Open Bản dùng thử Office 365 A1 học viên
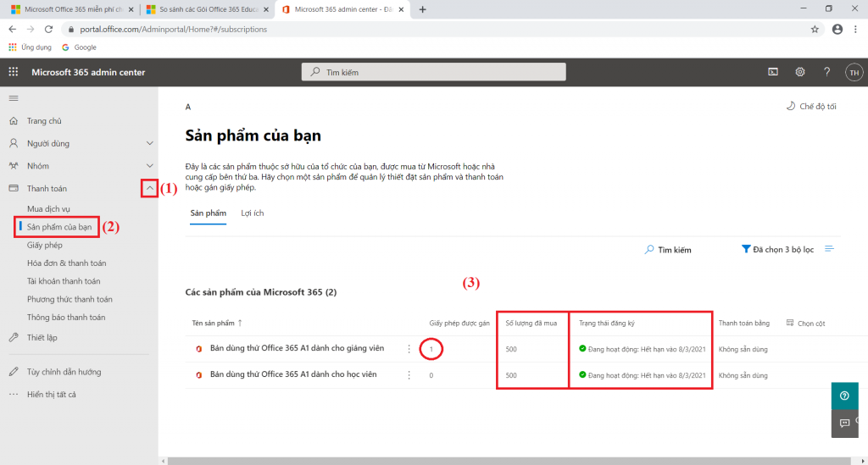868x465 pixels. point(293,374)
